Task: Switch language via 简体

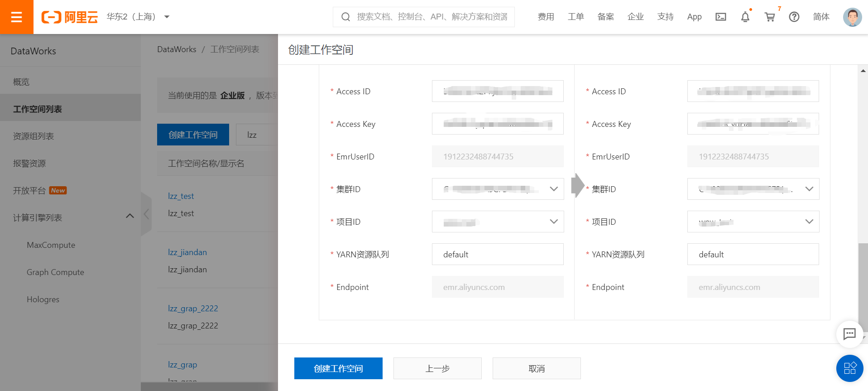Action: [821, 17]
